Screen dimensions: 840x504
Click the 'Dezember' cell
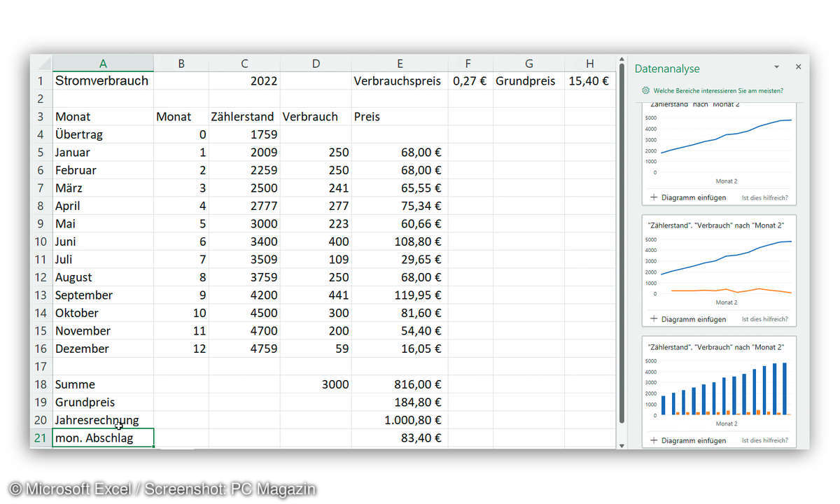tap(103, 349)
